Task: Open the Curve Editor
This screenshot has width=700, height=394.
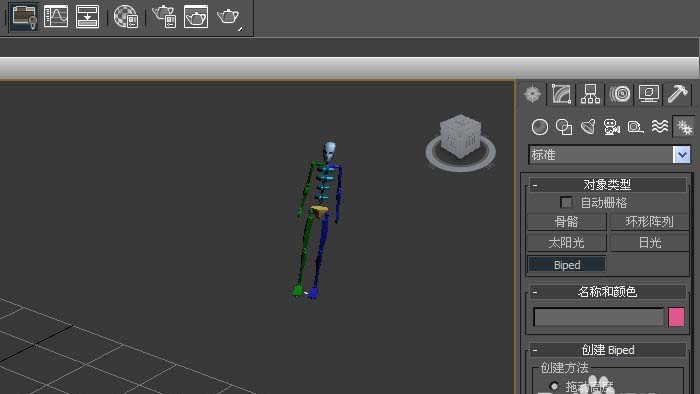Action: 56,17
